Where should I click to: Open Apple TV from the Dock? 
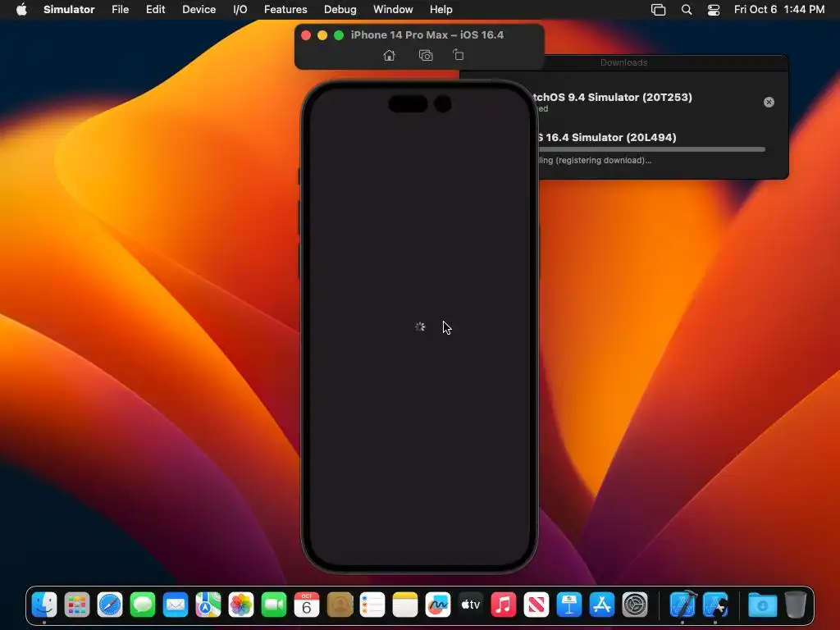click(471, 605)
